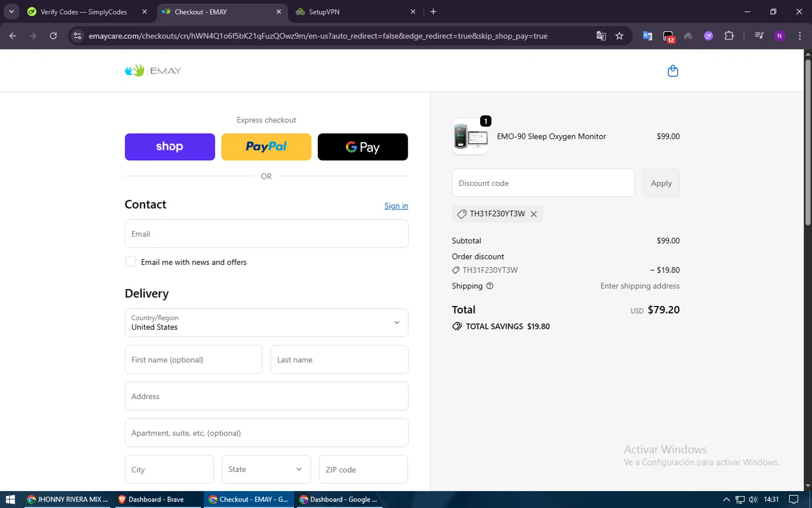Open the media control toolbar icon
The height and width of the screenshot is (508, 812).
tap(759, 36)
